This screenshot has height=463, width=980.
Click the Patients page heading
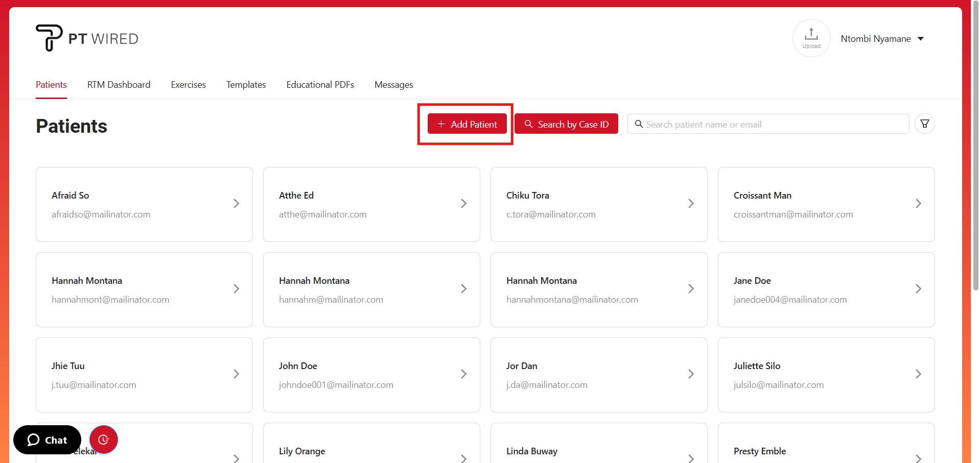tap(72, 126)
